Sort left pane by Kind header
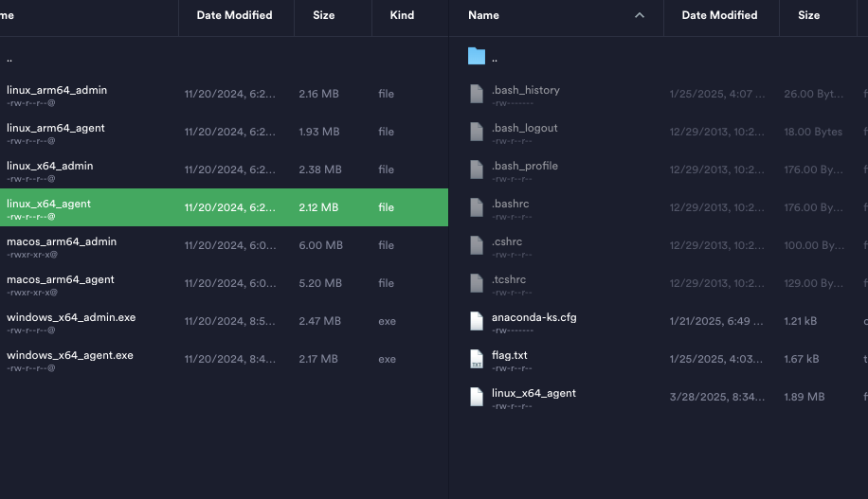Screen dimensions: 868x499 [x=402, y=15]
